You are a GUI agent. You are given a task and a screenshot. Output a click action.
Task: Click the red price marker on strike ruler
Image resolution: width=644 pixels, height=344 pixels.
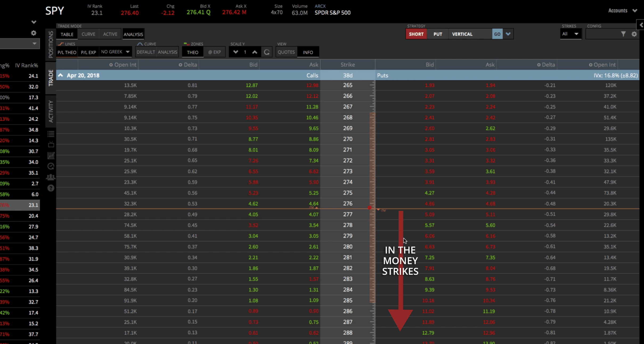(369, 208)
